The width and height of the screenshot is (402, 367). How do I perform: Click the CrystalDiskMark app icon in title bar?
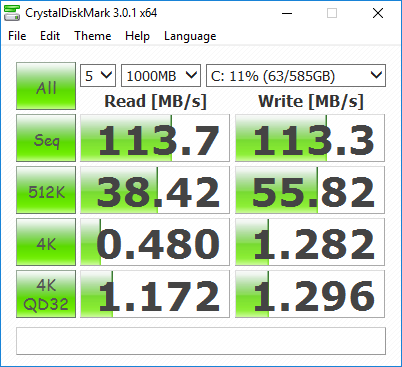pos(12,13)
